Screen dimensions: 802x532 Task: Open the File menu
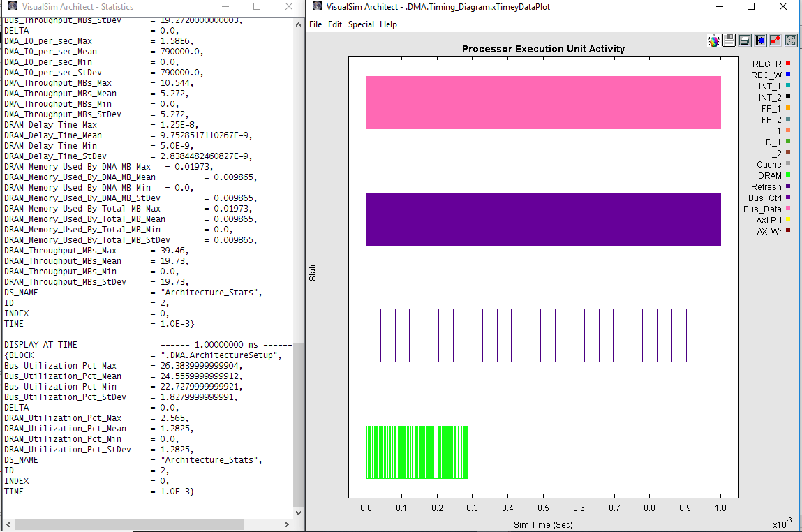(315, 24)
